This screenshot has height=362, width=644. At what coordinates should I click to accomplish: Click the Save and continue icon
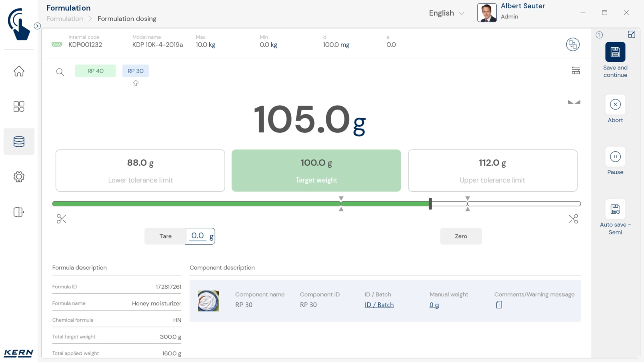(615, 52)
